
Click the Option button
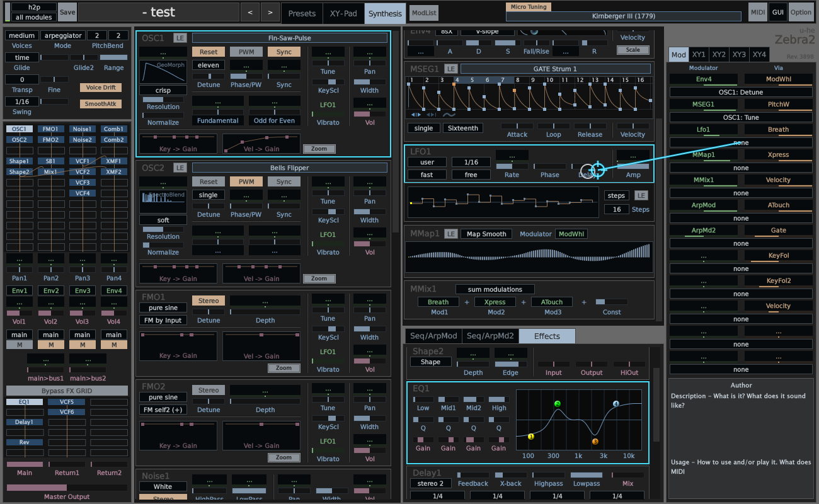[x=801, y=12]
